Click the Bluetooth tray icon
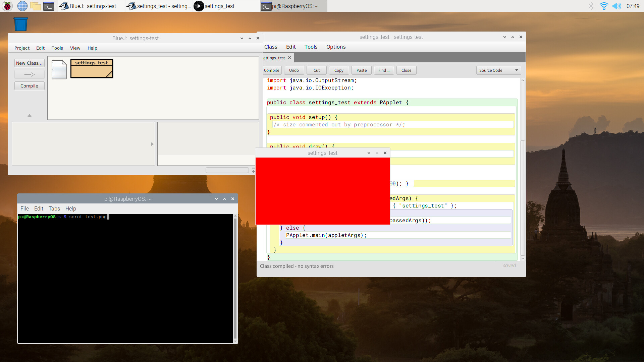Screen dimensions: 644x362 591,6
